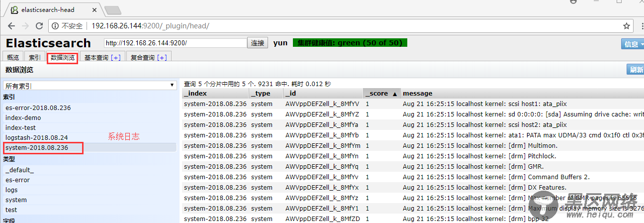644x223 pixels.
Task: Click the 连接 connect button
Action: tap(258, 43)
